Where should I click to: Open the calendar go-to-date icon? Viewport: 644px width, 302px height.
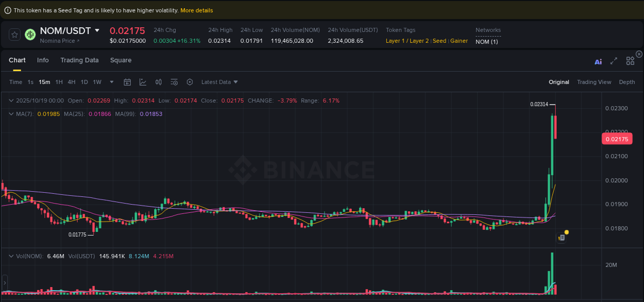coord(127,82)
